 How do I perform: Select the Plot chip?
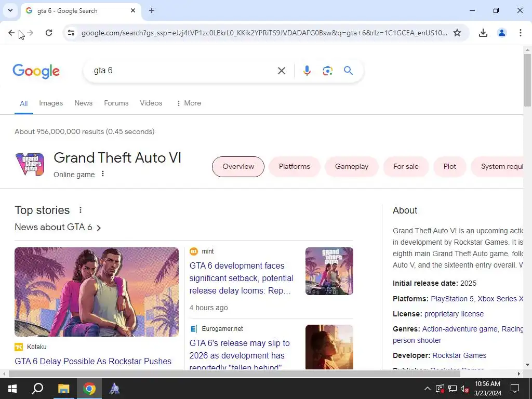point(449,167)
